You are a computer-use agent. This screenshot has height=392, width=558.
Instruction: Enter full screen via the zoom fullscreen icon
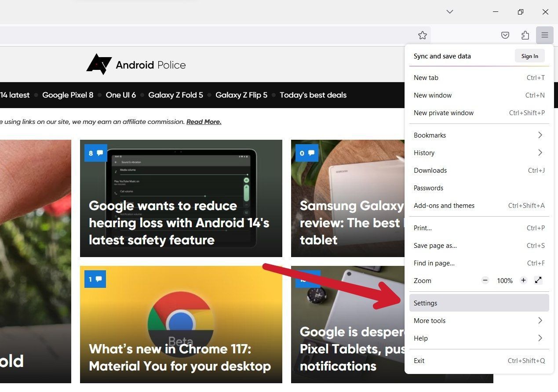click(538, 280)
